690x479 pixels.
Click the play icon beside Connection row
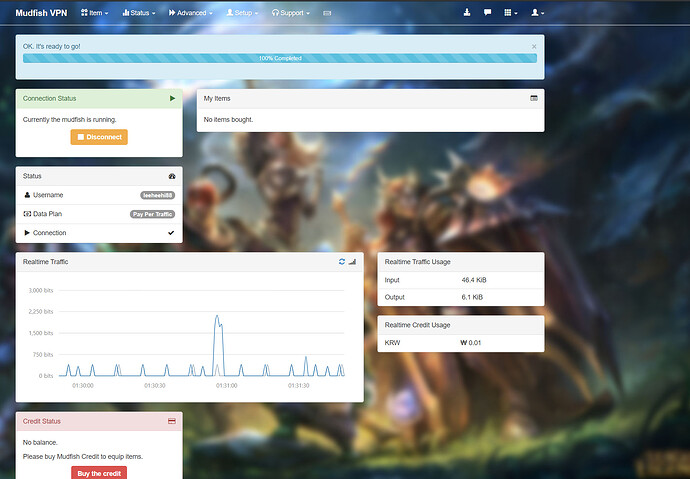tap(27, 233)
